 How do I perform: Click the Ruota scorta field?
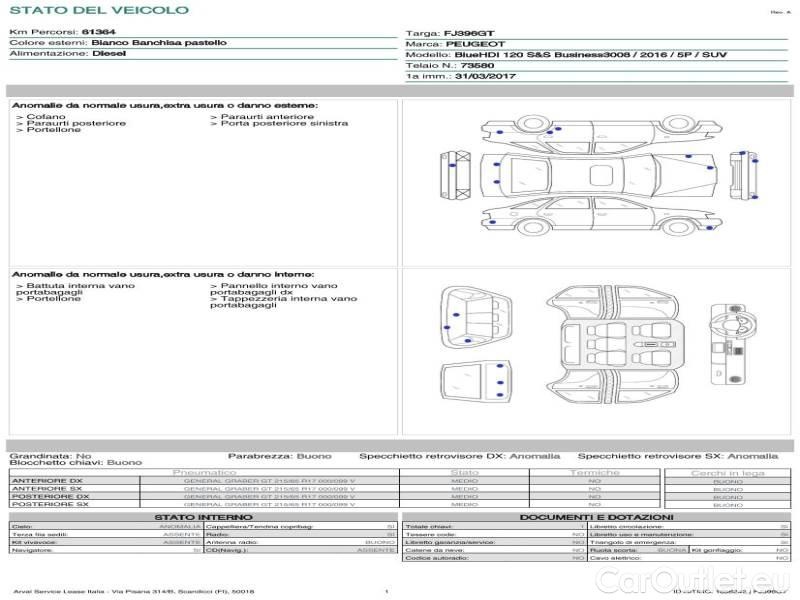(638, 551)
